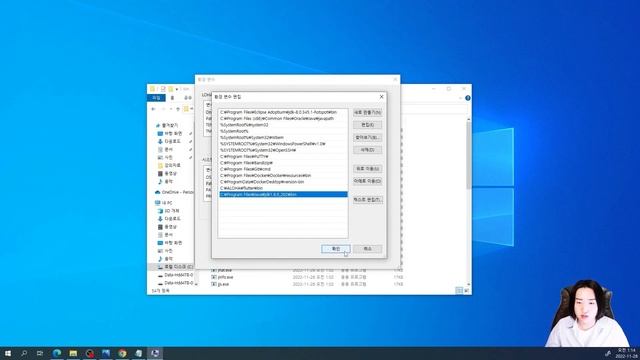Click the 삭제(D) delete button
Screen dimensions: 640x360
pyautogui.click(x=368, y=150)
